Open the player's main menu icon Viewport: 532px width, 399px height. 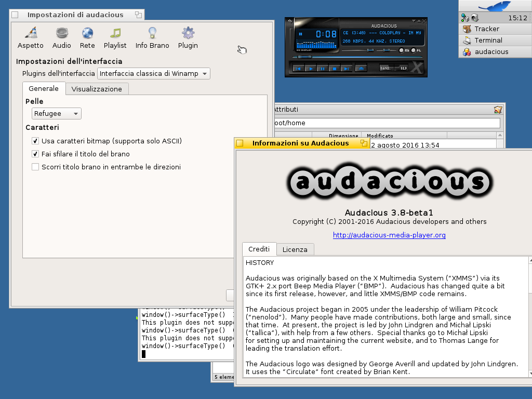coord(290,21)
